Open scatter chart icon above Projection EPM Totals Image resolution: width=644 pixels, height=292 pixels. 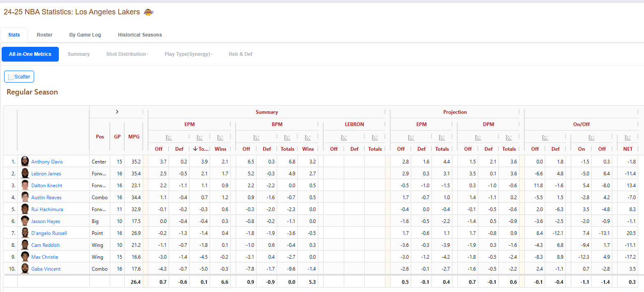[442, 138]
